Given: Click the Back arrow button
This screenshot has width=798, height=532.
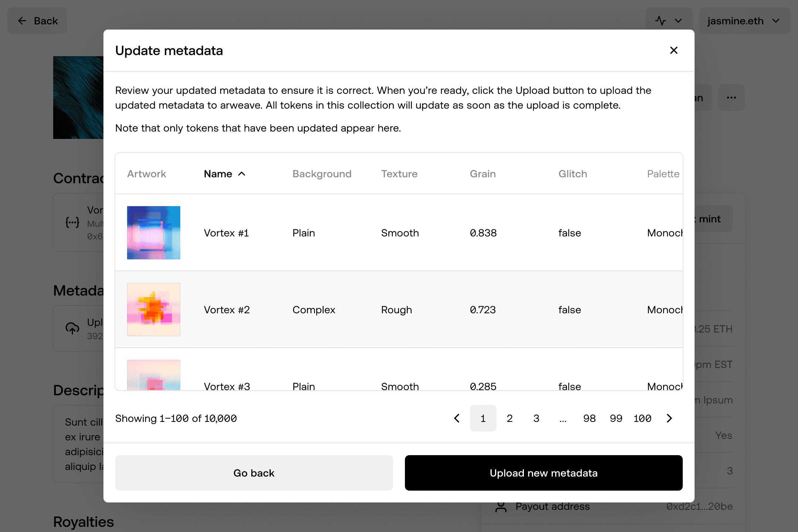Looking at the screenshot, I should pyautogui.click(x=37, y=21).
